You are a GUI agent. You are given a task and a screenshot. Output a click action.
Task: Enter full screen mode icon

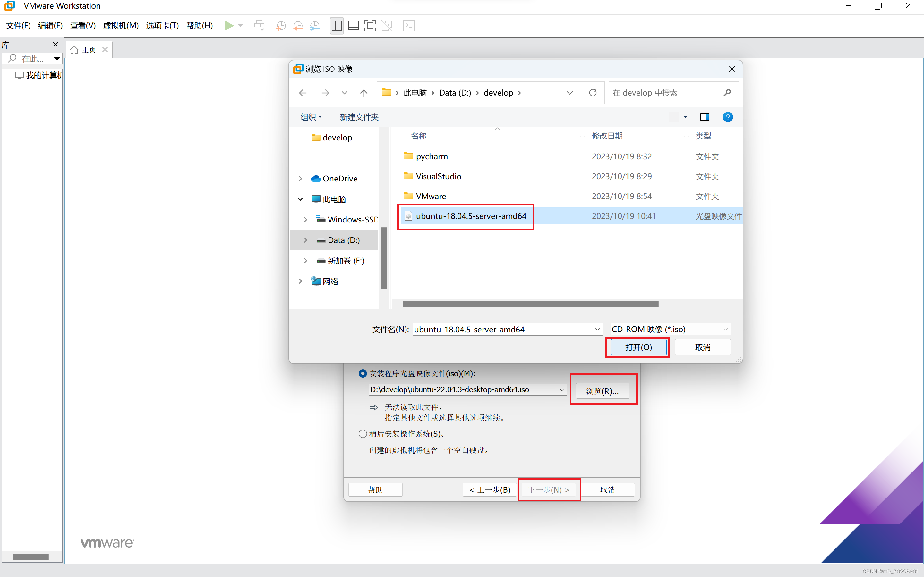point(370,26)
